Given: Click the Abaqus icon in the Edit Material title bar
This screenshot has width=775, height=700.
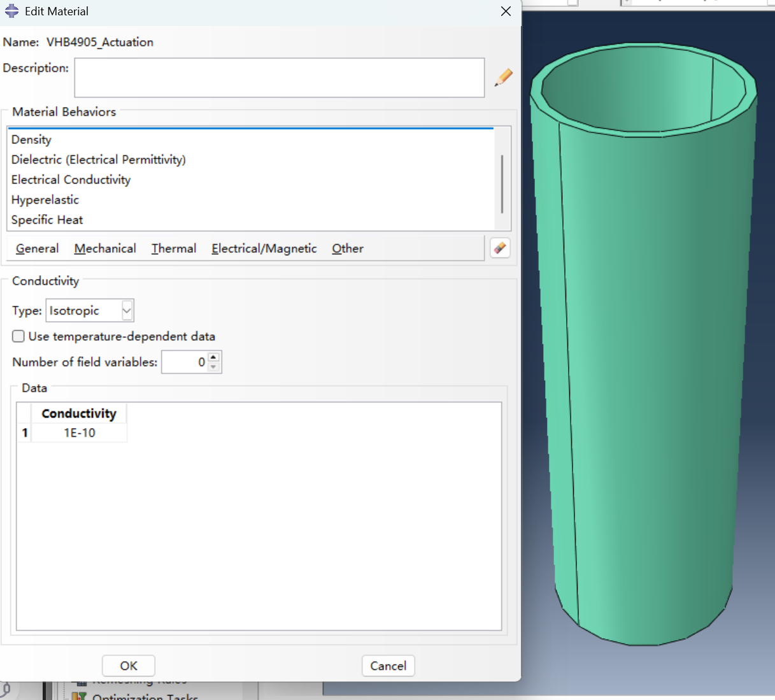Looking at the screenshot, I should tap(11, 11).
